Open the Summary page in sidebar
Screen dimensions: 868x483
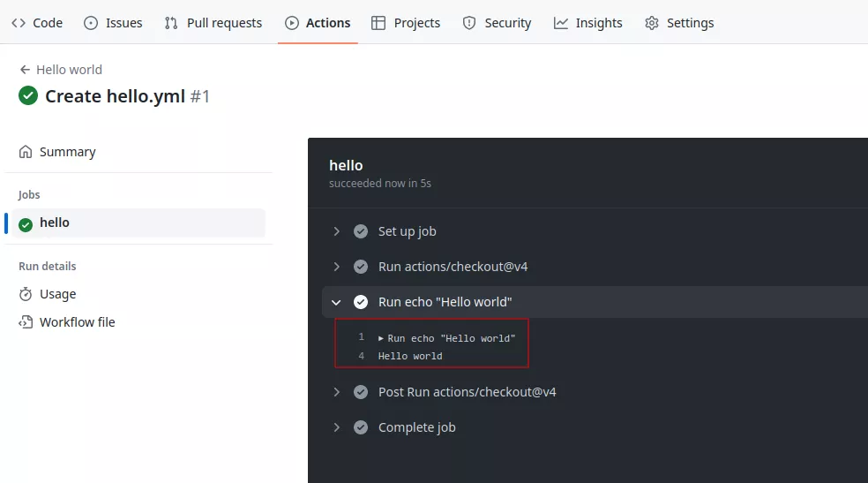point(67,152)
